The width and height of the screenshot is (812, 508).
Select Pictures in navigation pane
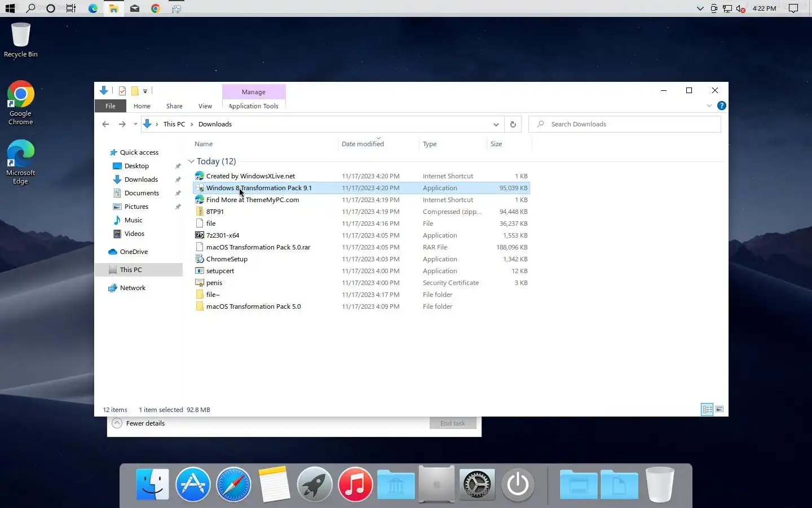click(x=136, y=207)
